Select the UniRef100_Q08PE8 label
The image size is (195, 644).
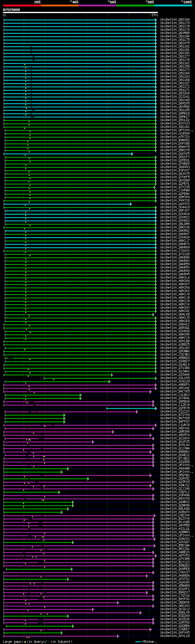(x=175, y=569)
